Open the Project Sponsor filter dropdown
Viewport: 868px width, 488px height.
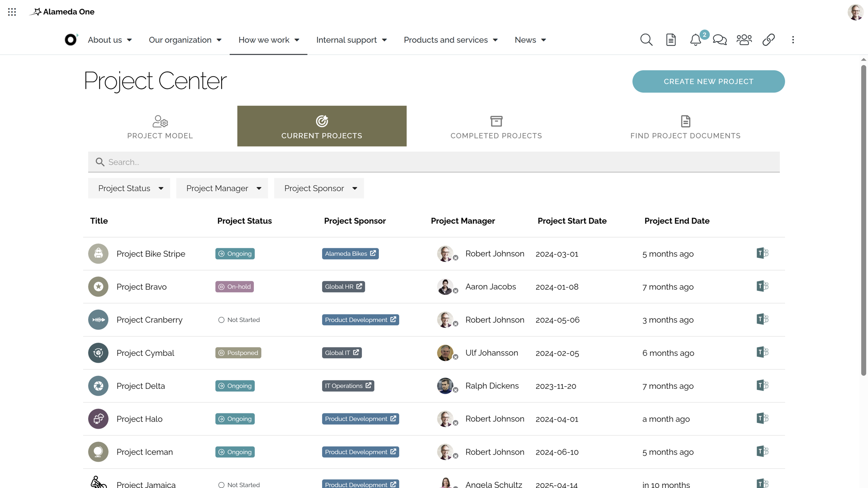[319, 188]
